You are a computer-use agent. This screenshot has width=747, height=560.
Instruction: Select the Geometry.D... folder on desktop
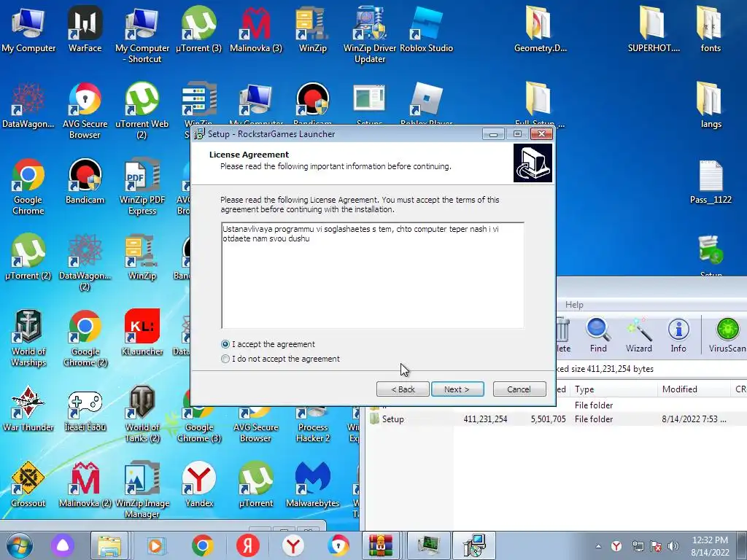(x=541, y=30)
